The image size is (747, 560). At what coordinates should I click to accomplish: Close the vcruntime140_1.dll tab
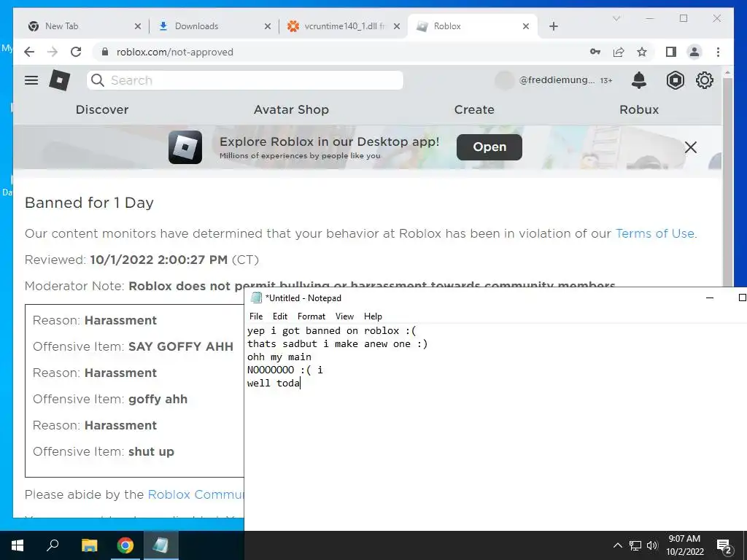[x=396, y=26]
